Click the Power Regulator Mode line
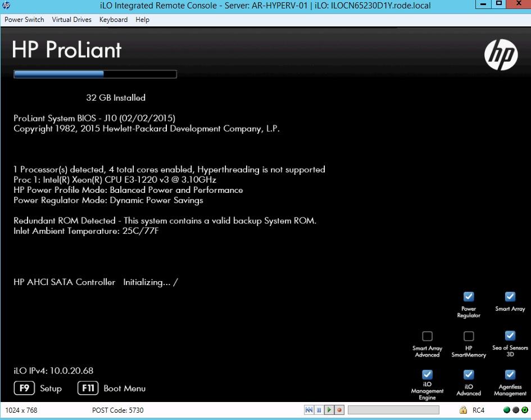 click(x=108, y=200)
